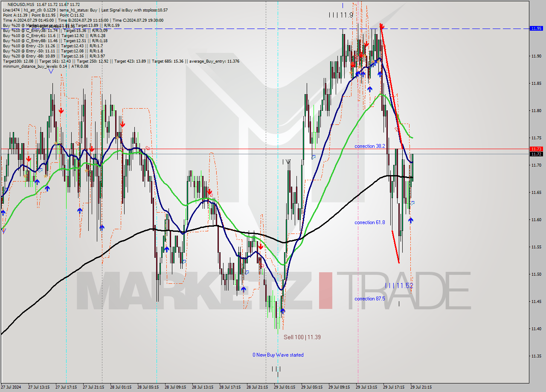Click the '| | | 11.52' marker label

(x=399, y=285)
